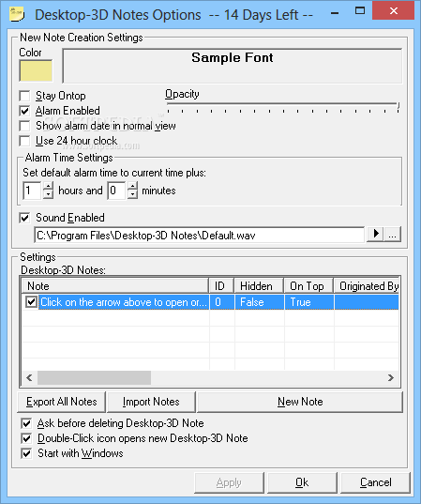This screenshot has width=421, height=504.
Task: Uncheck Alarm Enabled
Action: (24, 111)
